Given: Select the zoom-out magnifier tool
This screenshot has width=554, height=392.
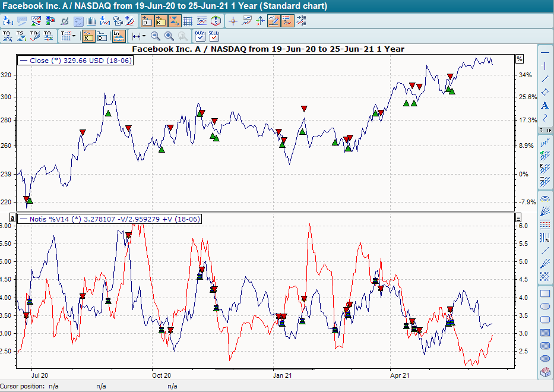Looking at the screenshot, I should 156,36.
